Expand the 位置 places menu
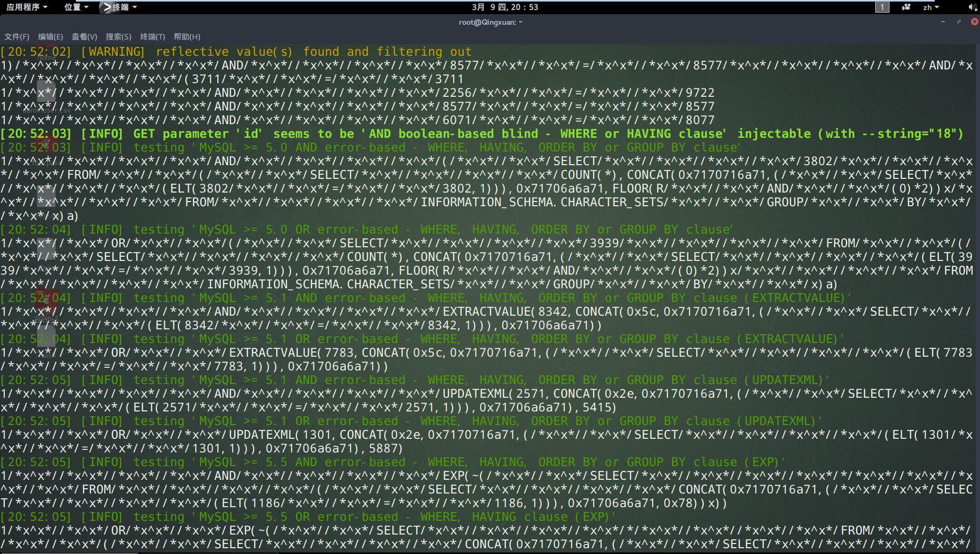 pos(76,7)
